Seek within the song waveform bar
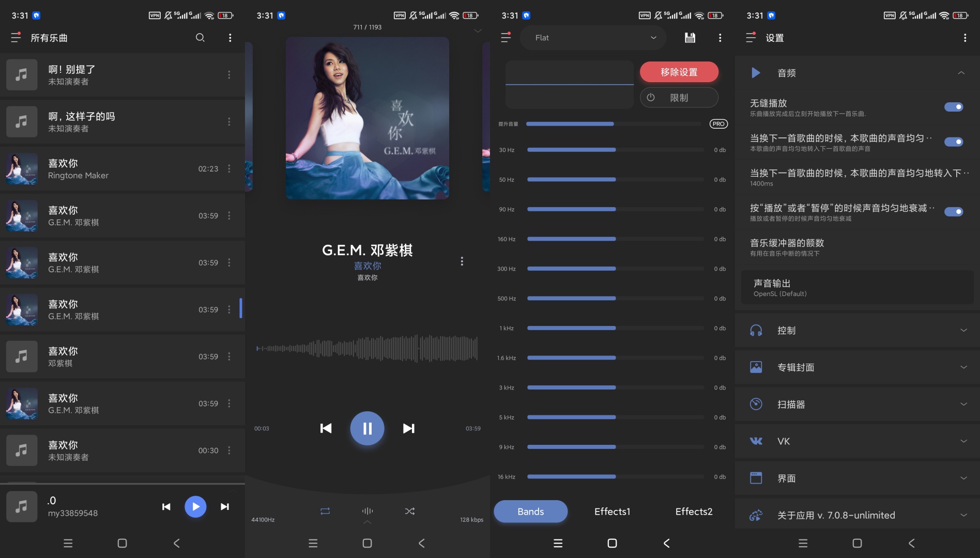The width and height of the screenshot is (980, 558). tap(367, 348)
